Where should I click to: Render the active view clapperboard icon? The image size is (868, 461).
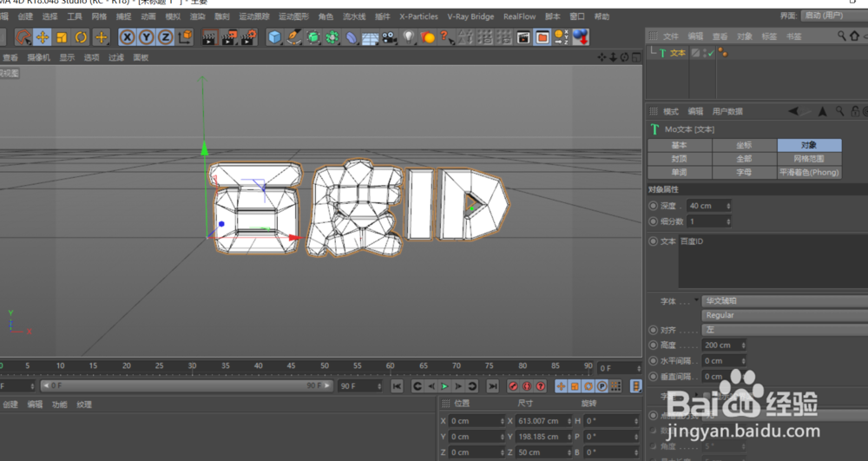click(209, 37)
